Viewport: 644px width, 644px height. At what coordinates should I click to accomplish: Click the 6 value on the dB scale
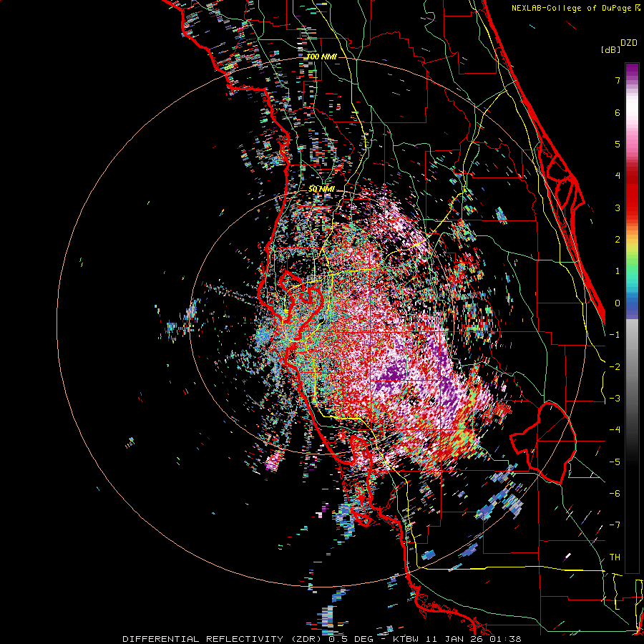[618, 112]
